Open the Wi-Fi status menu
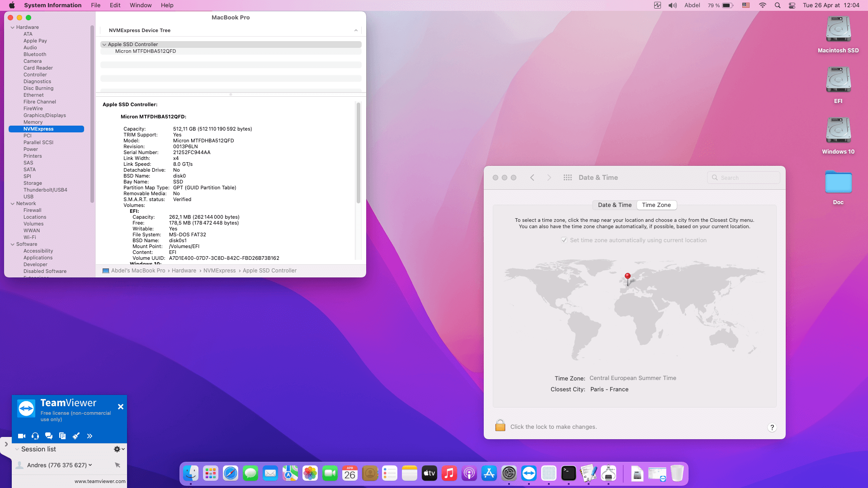The height and width of the screenshot is (488, 868). 763,5
